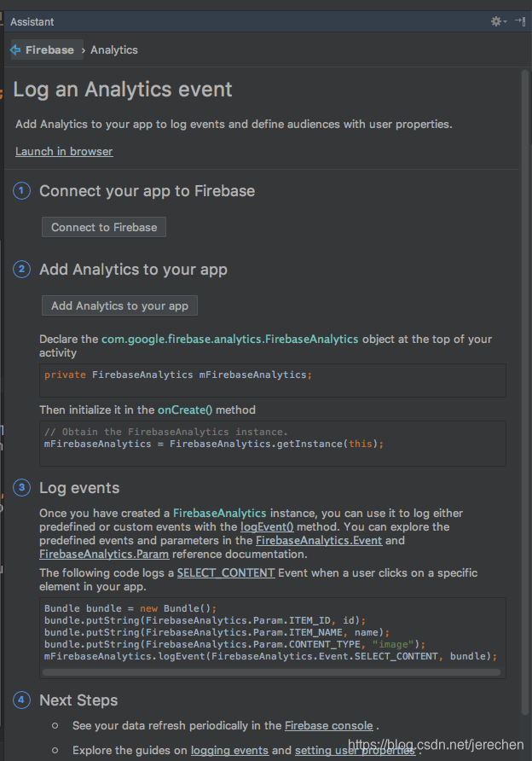Open the logEvent() documentation link

pos(267,526)
